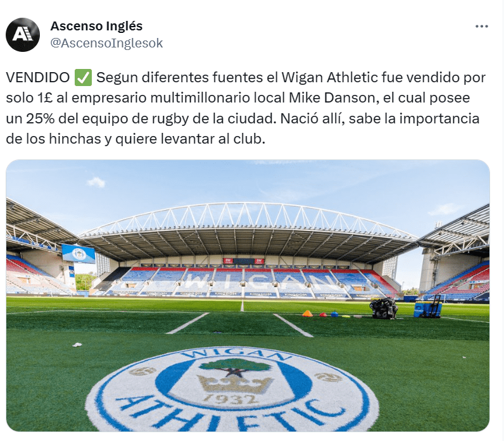Click the ATHLETIC lettering on the crest
The image size is (504, 441).
(x=230, y=414)
